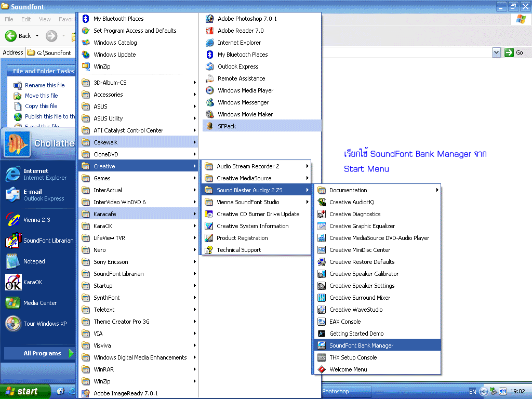Click the Creative Speaker Calibrator icon
The height and width of the screenshot is (399, 532).
[x=321, y=274]
